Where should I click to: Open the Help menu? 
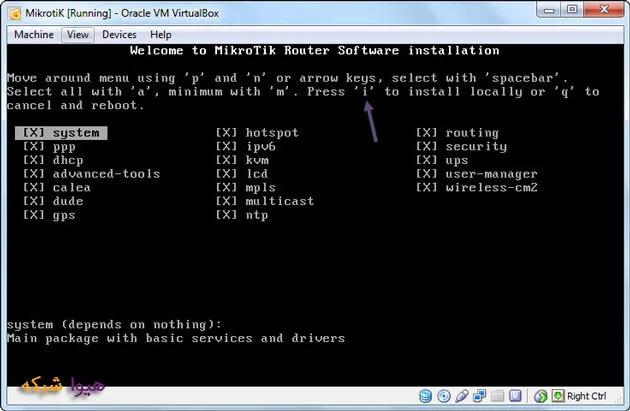161,35
